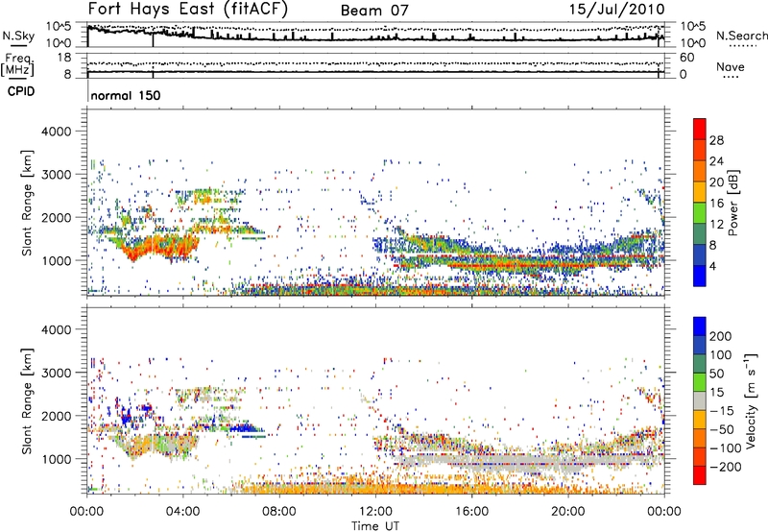Image resolution: width=768 pixels, height=532 pixels.
Task: Click the '15' tick on velocity scale
Action: [x=716, y=393]
